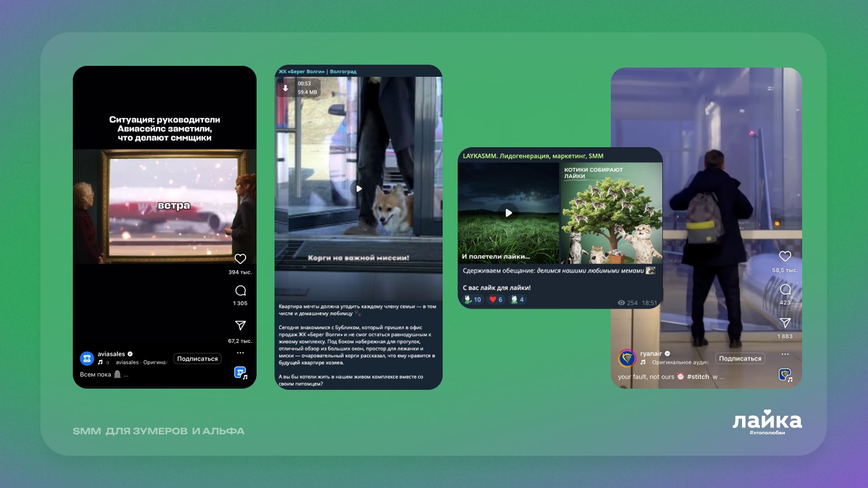The width and height of the screenshot is (868, 488).
Task: Click the 'Всем пока' caption
Action: (x=95, y=374)
